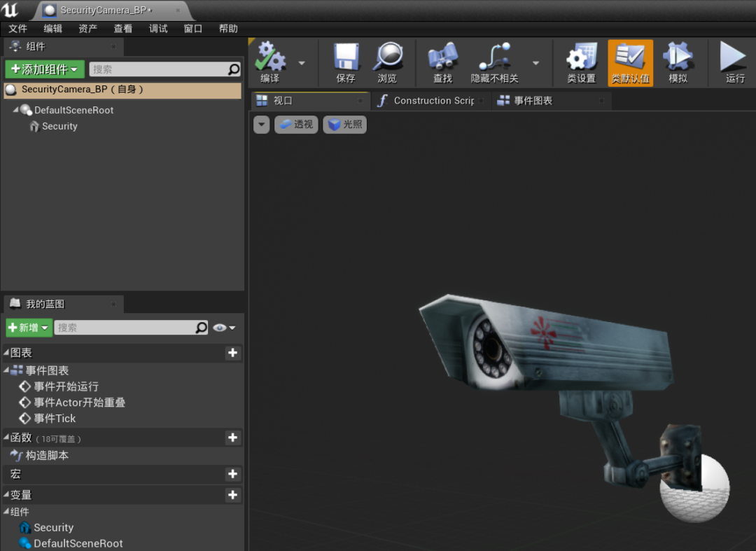Open the 资产 menu
Image resolution: width=756 pixels, height=551 pixels.
(x=88, y=29)
